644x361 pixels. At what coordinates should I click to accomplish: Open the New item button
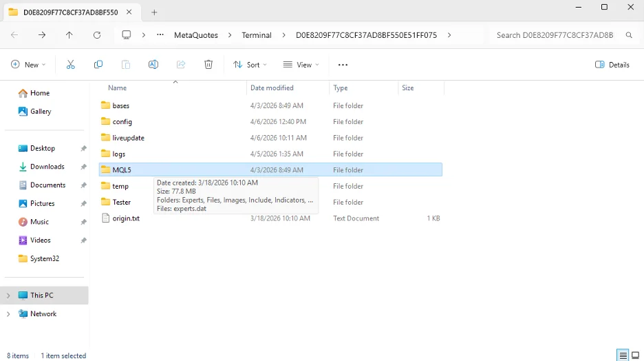28,65
